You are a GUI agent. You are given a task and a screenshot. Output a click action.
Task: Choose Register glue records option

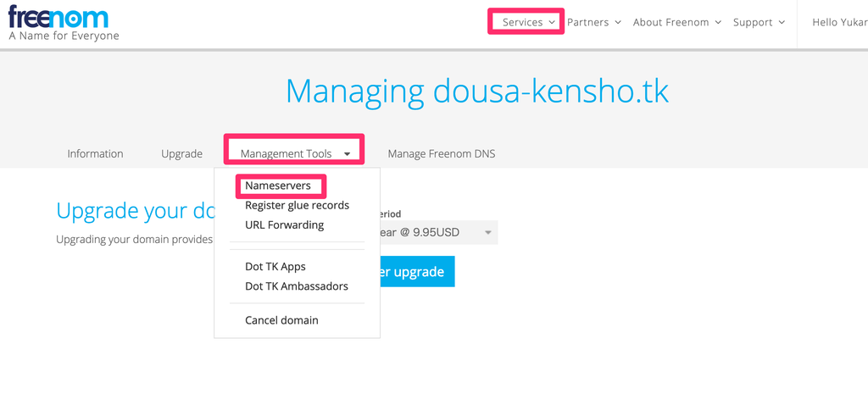pyautogui.click(x=298, y=205)
